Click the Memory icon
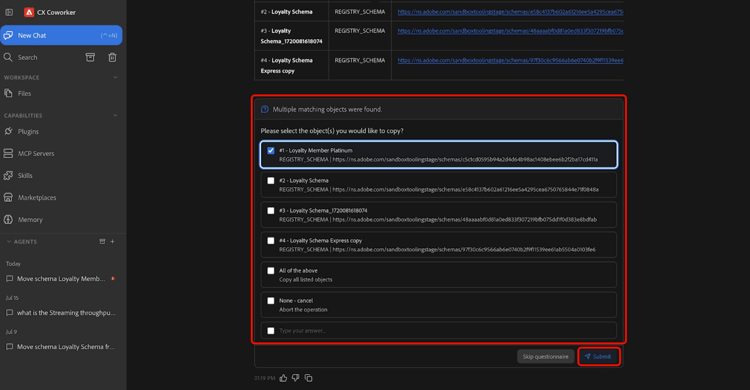 (8, 220)
